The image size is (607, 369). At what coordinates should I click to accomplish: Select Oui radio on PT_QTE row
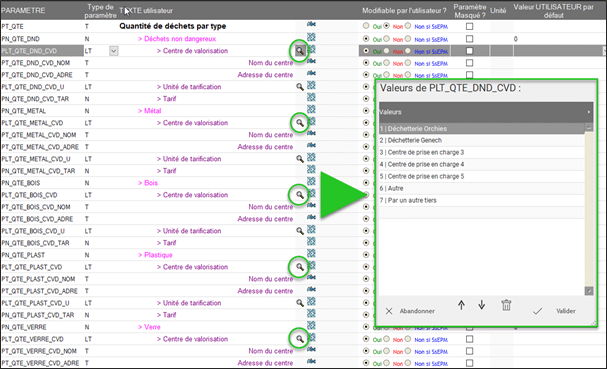[x=366, y=26]
